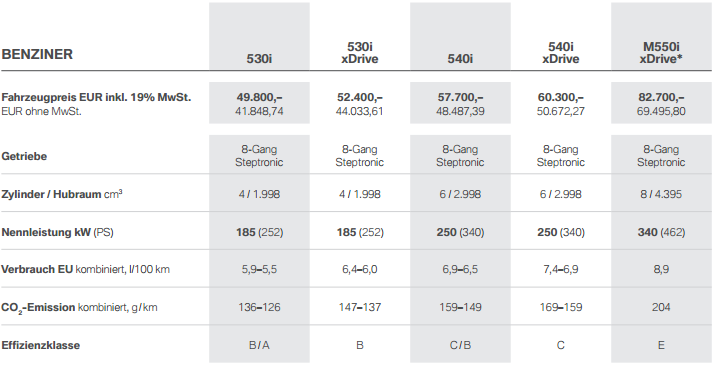Select the CO2-Emission kombiniert row label
713x365 pixels.
(x=80, y=308)
